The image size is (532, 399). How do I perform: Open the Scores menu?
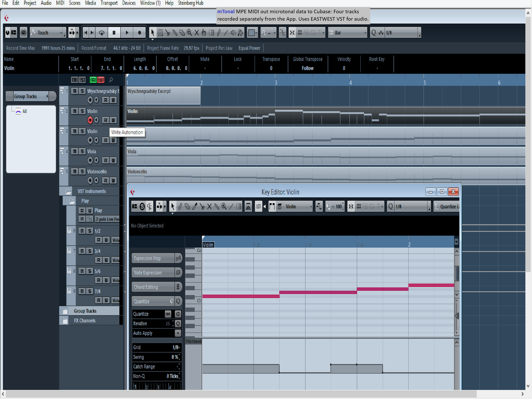(x=75, y=3)
